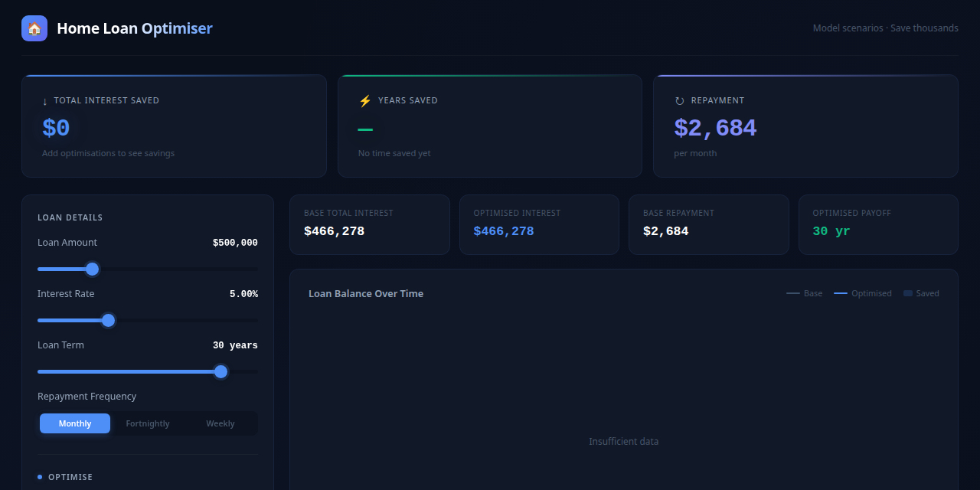The width and height of the screenshot is (980, 490).
Task: Click the 'Insufficient data' chart message
Action: pos(624,442)
